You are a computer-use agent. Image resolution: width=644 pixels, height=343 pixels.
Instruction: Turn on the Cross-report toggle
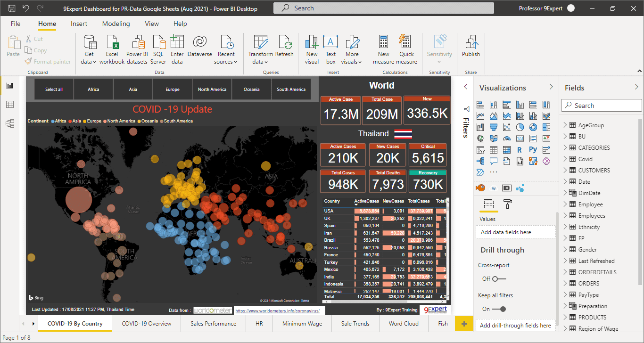(x=498, y=279)
